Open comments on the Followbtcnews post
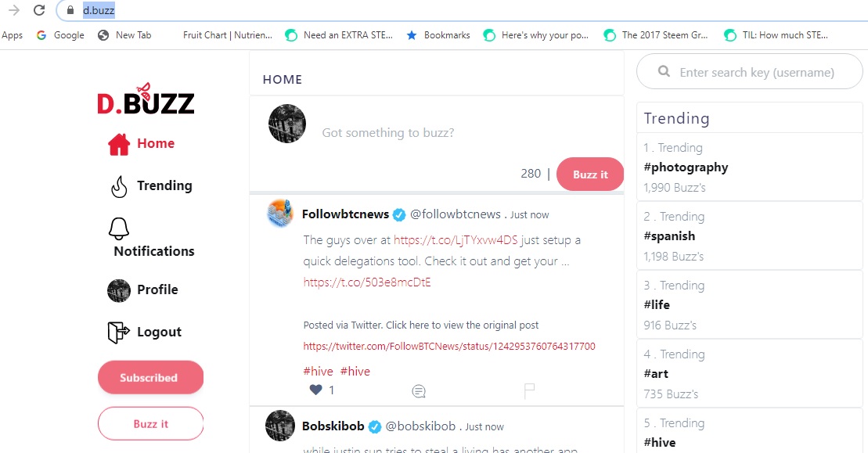Image resolution: width=868 pixels, height=453 pixels. (x=419, y=390)
